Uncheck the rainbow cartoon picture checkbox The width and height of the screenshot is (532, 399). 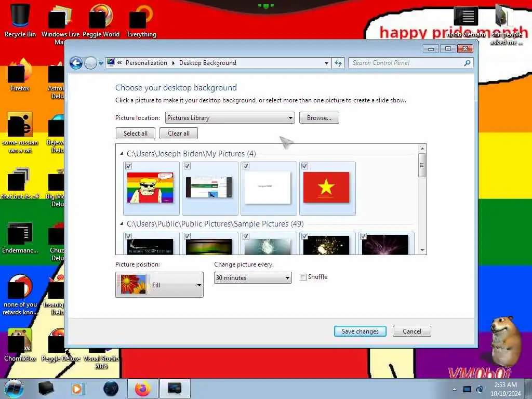[129, 166]
